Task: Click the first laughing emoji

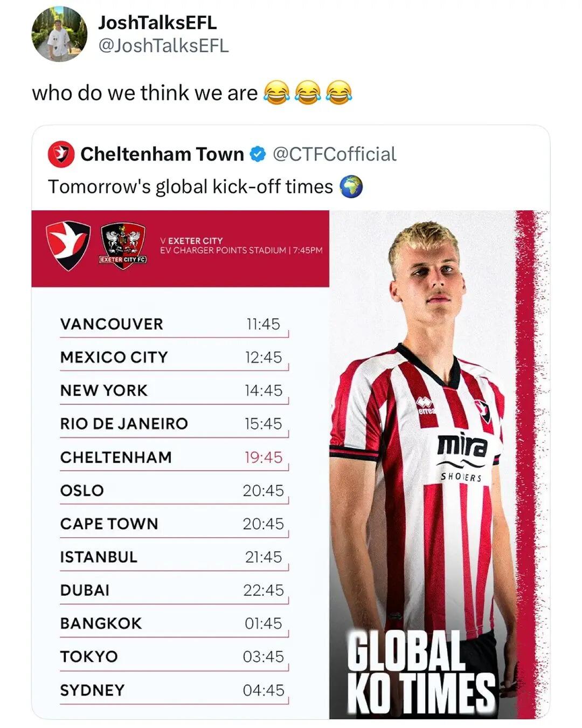Action: [x=276, y=93]
